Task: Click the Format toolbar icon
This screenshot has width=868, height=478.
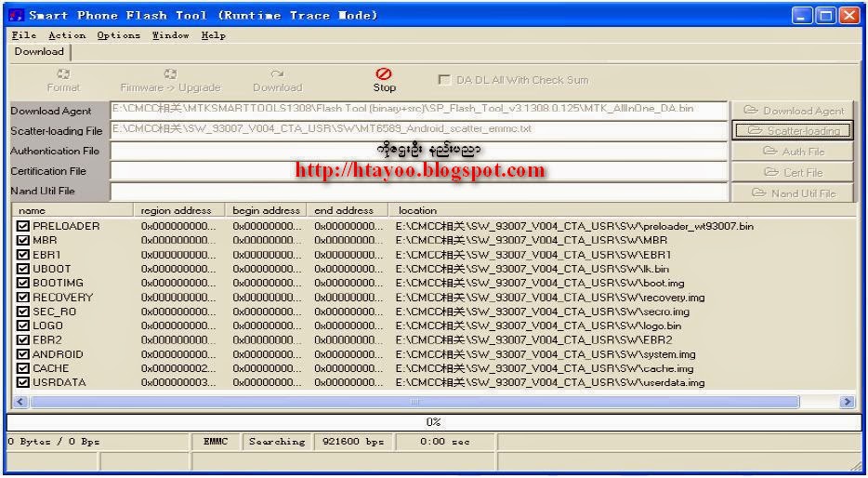Action: pos(64,73)
